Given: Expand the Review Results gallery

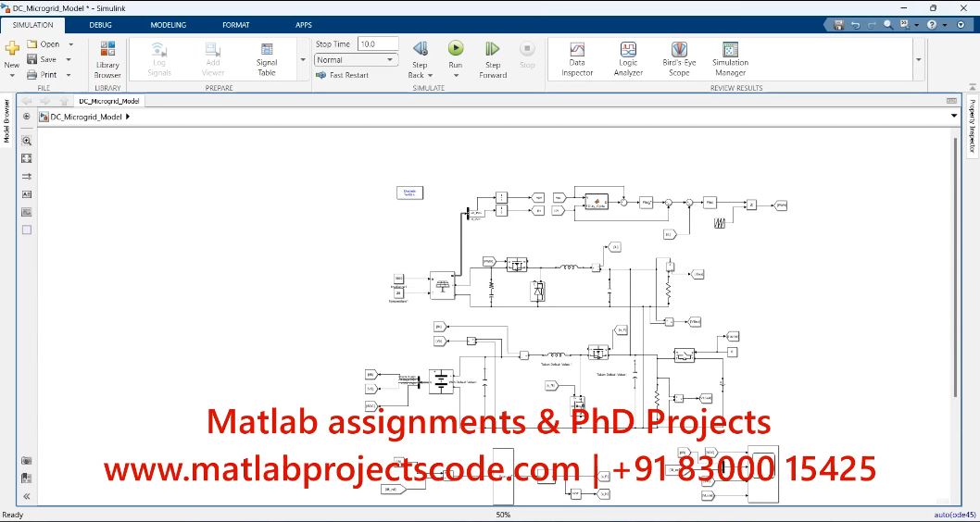Looking at the screenshot, I should click(918, 60).
